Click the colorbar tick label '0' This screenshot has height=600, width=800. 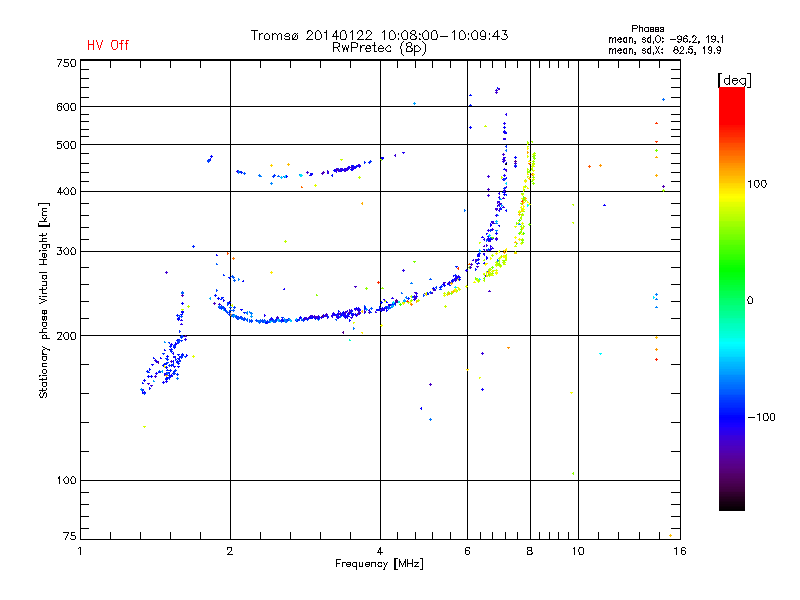(x=750, y=301)
